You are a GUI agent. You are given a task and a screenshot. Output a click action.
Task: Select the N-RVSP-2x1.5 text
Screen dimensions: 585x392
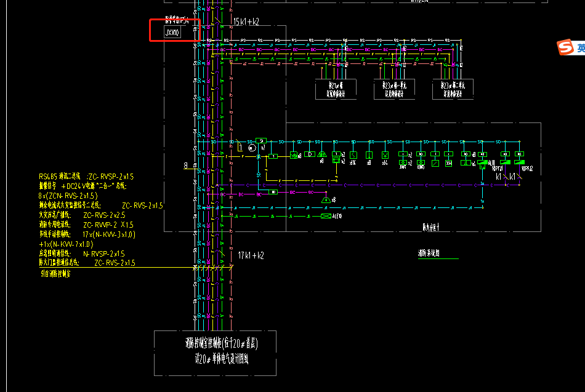click(103, 254)
